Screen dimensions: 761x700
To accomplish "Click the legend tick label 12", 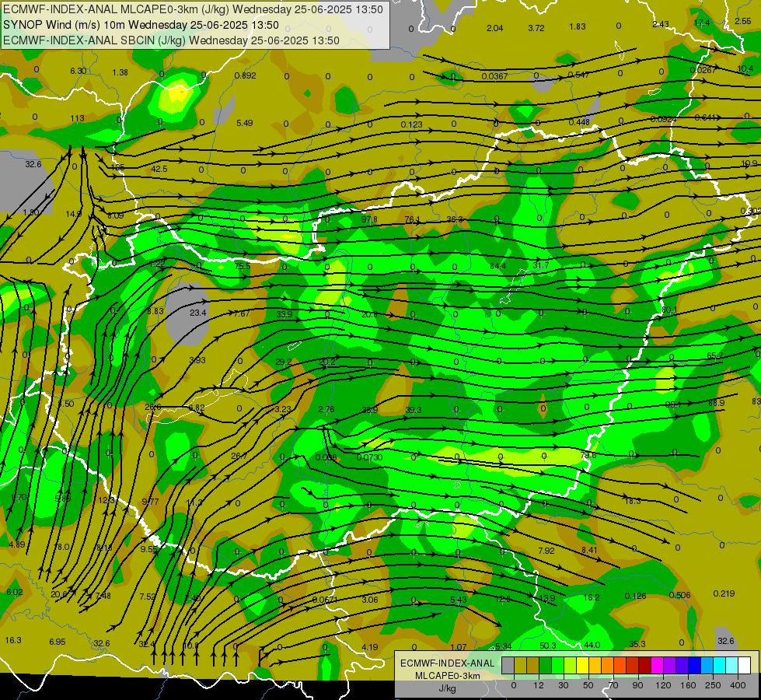I will 539,685.
